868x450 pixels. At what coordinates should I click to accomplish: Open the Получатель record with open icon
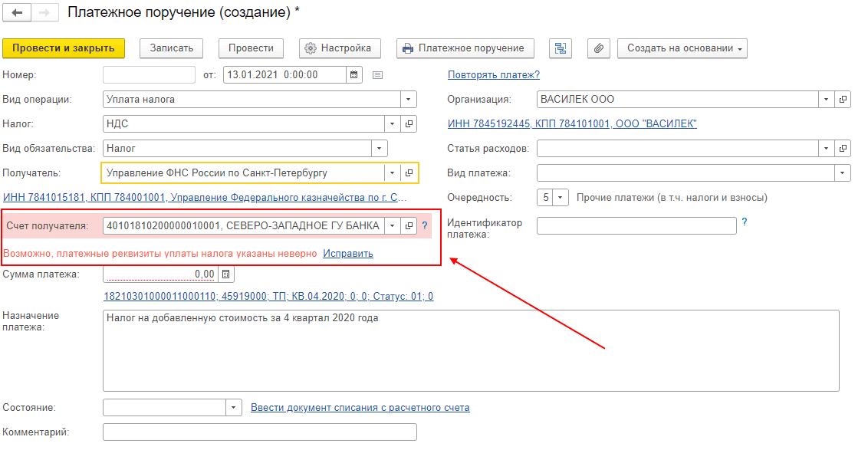[409, 172]
